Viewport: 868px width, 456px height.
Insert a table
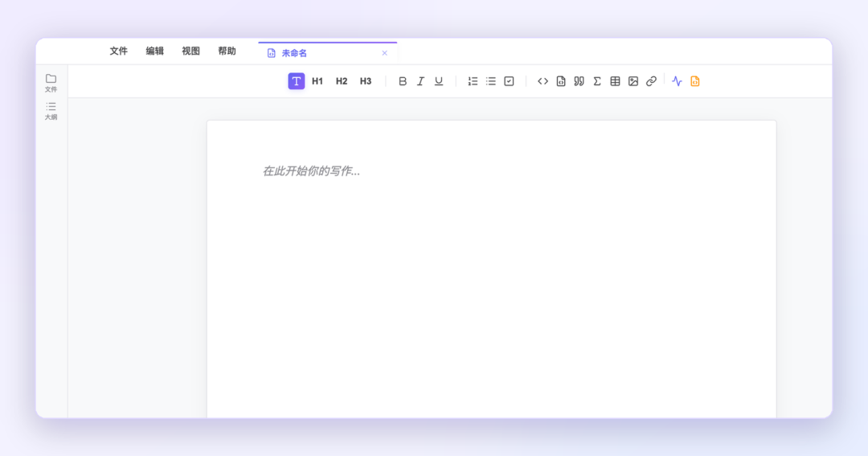(615, 81)
